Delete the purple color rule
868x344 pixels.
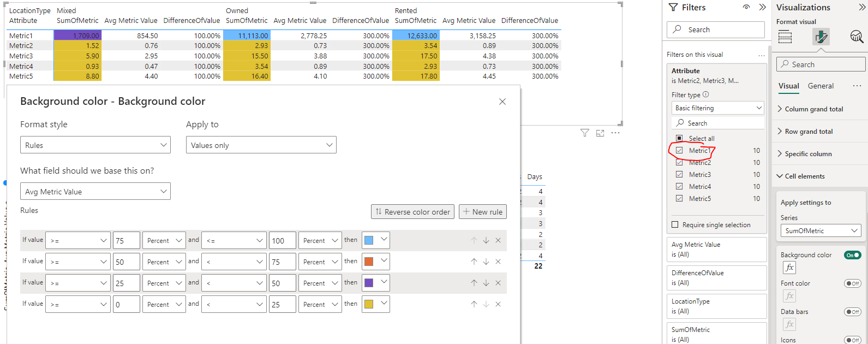(x=498, y=283)
